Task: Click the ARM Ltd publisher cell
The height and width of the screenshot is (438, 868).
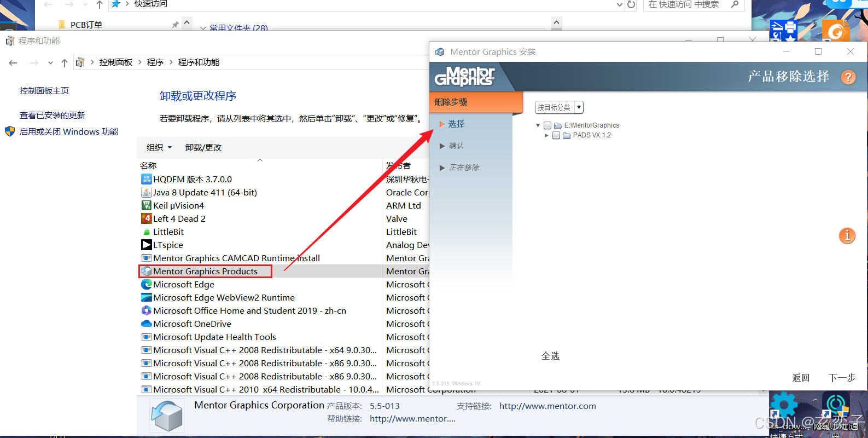Action: tap(404, 205)
